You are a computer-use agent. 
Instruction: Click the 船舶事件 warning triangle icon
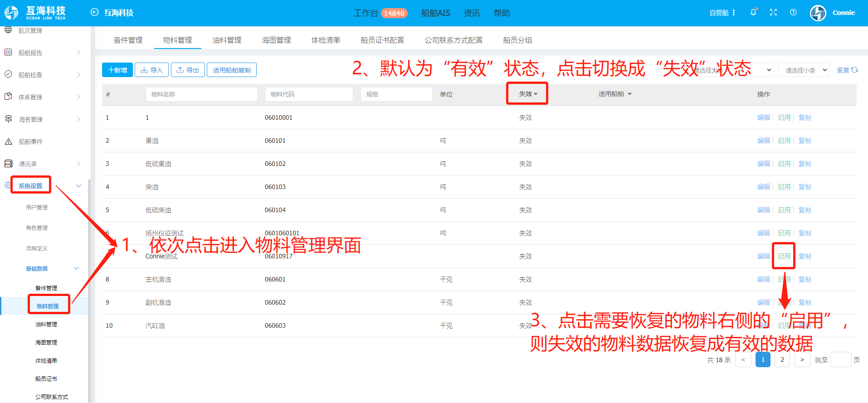click(8, 141)
